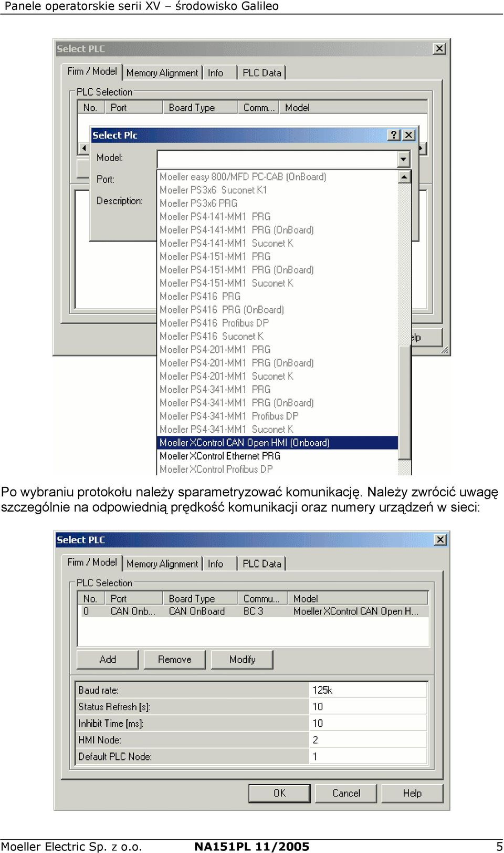Close the lower Select PLC window

pos(440,539)
